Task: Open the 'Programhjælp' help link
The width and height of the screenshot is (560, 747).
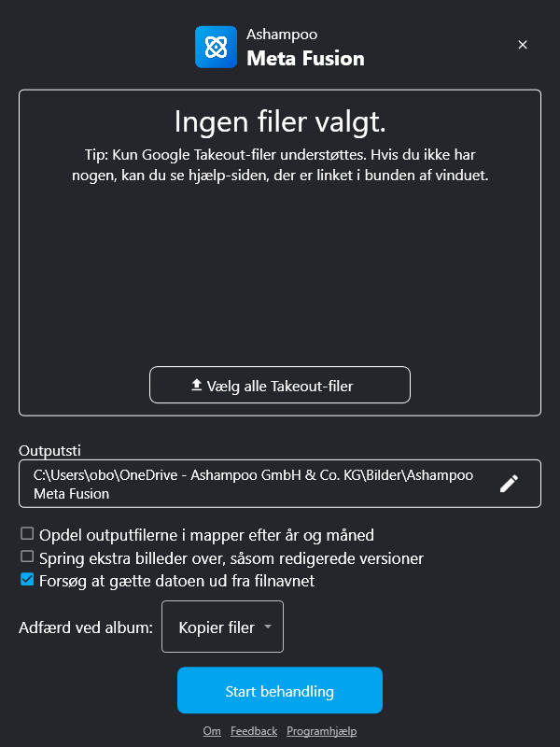Action: tap(321, 731)
